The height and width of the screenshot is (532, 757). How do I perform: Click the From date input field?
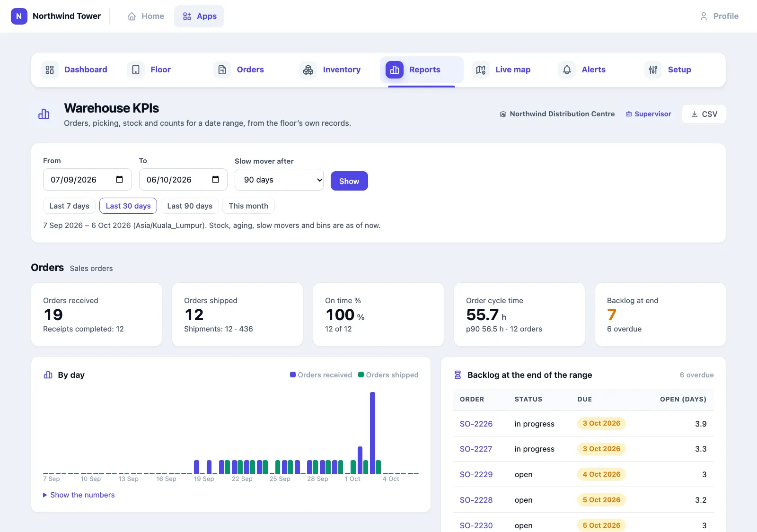pyautogui.click(x=88, y=180)
